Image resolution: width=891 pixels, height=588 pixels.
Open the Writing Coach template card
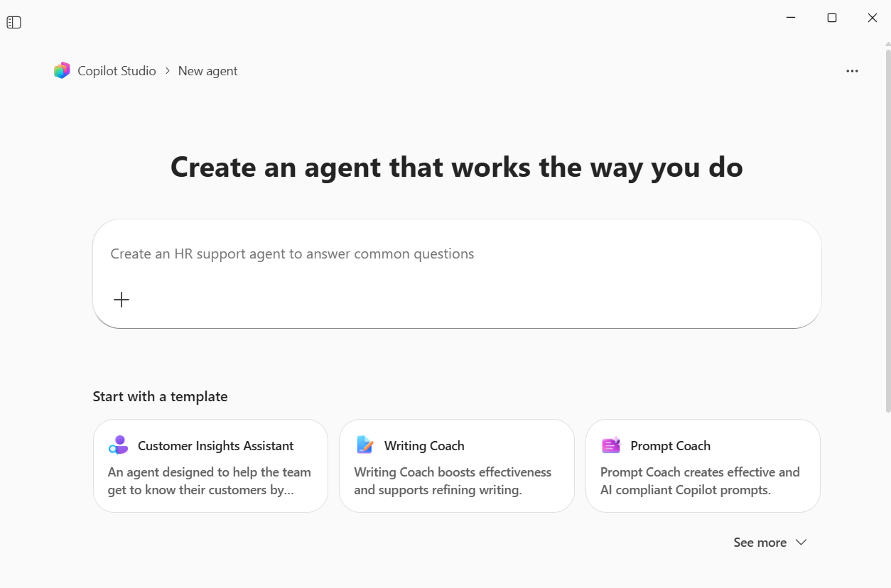[456, 465]
